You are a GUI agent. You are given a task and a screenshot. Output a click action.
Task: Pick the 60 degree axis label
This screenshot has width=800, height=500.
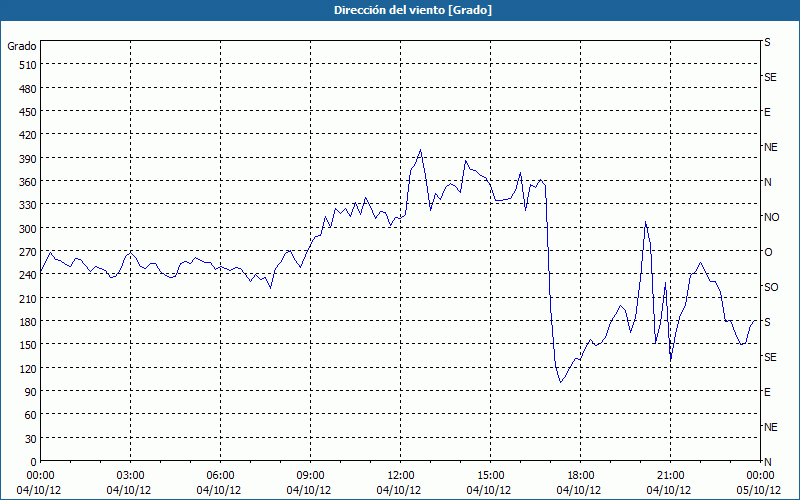point(31,415)
